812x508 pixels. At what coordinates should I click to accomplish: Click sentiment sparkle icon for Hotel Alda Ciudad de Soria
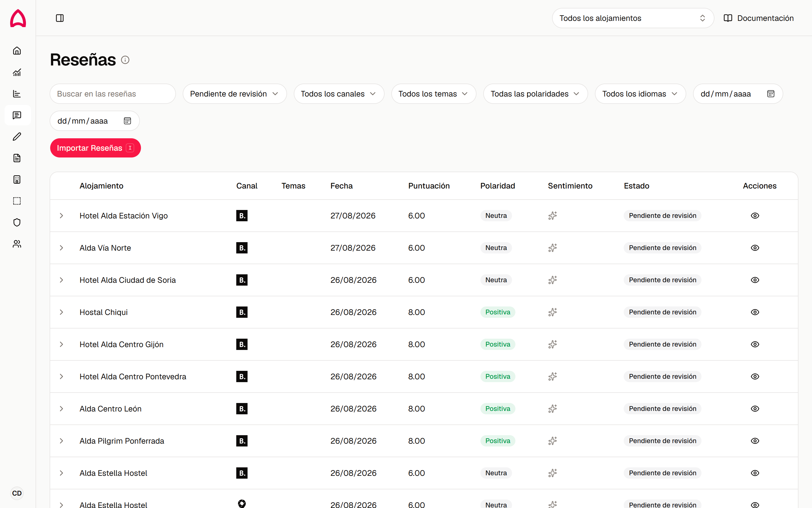(x=553, y=280)
